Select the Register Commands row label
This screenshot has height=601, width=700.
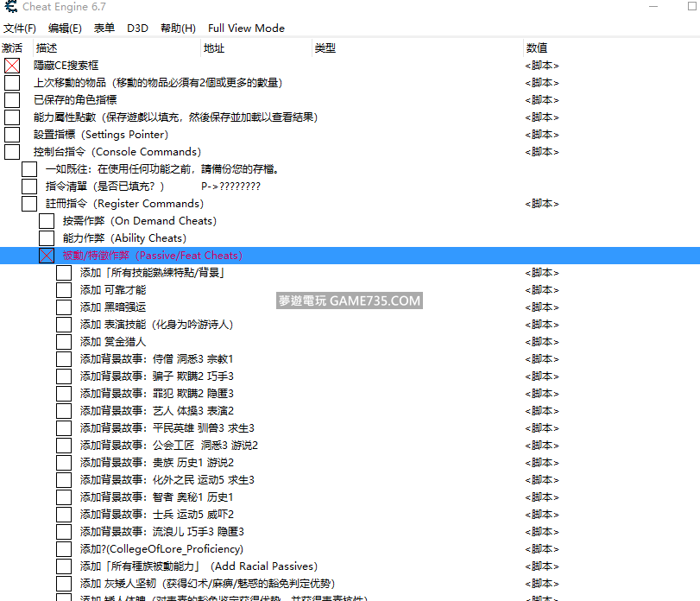pos(124,204)
